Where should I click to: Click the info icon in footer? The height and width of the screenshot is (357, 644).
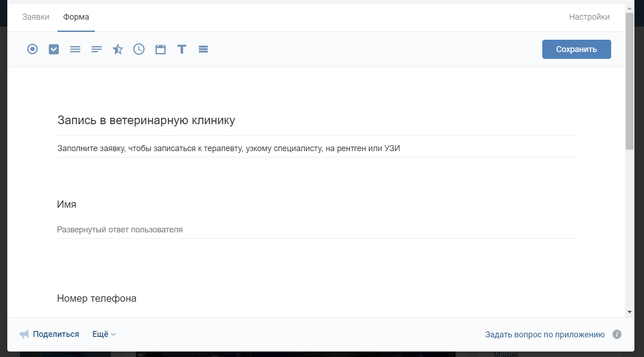(617, 335)
